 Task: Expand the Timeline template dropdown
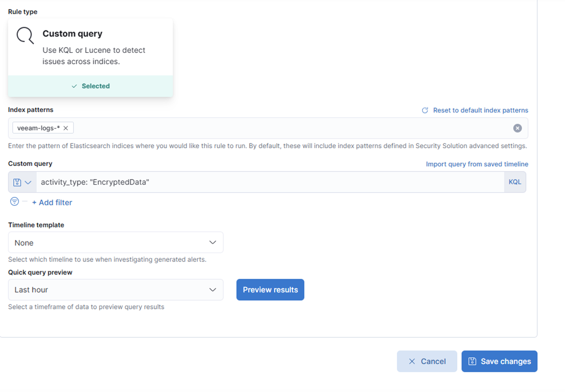[x=116, y=243]
